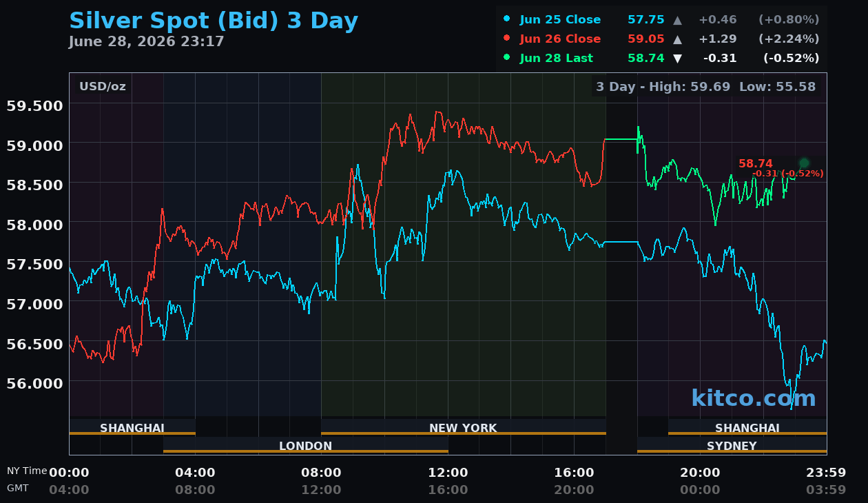Click the 57.75 close price value
The width and height of the screenshot is (868, 503).
pyautogui.click(x=645, y=20)
